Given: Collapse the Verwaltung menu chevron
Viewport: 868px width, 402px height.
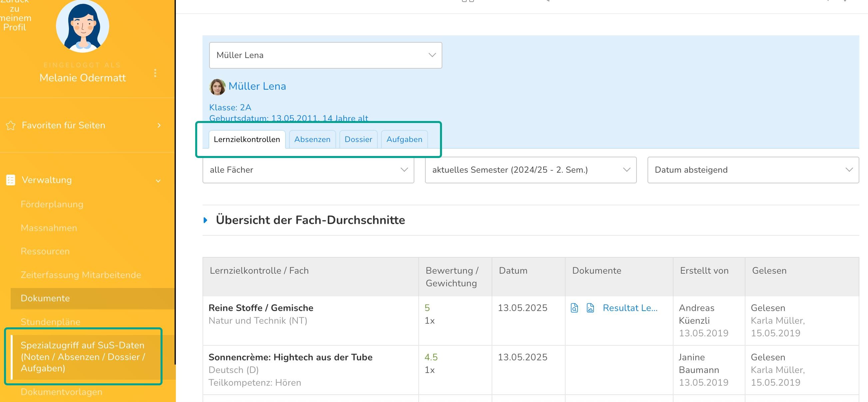Looking at the screenshot, I should point(158,181).
